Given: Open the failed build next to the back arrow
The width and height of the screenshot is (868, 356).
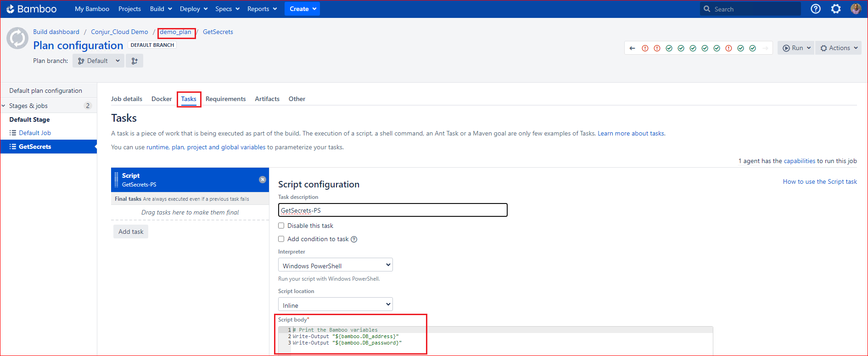Looking at the screenshot, I should [x=645, y=48].
